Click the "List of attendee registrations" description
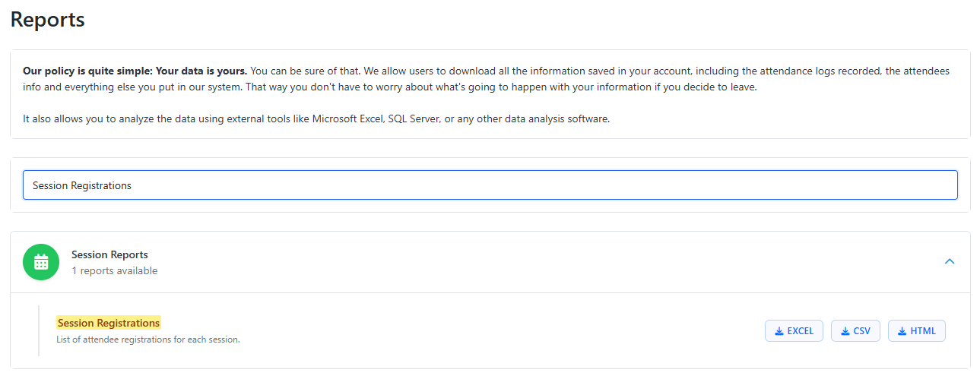 [148, 340]
